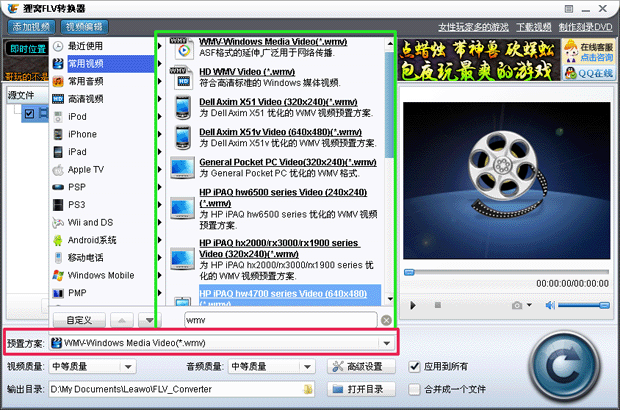Viewport: 620px width, 410px height.
Task: Click the large circular convert button
Action: pyautogui.click(x=564, y=367)
